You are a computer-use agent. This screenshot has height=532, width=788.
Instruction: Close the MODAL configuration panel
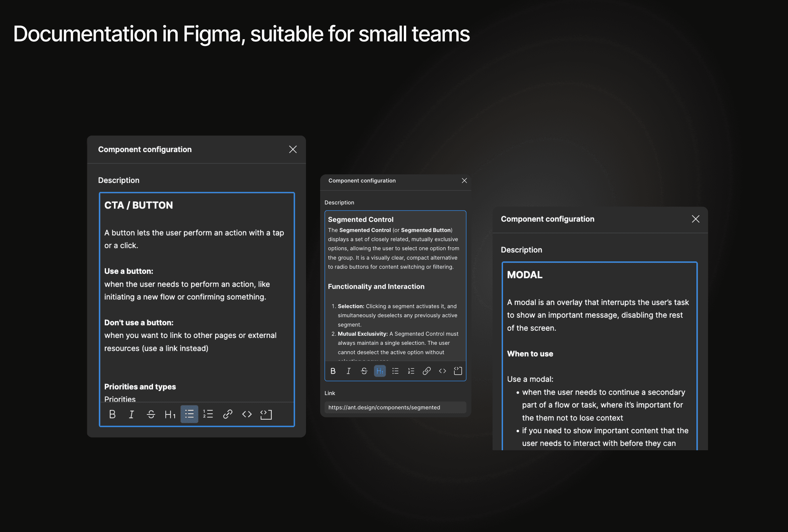[x=695, y=219]
